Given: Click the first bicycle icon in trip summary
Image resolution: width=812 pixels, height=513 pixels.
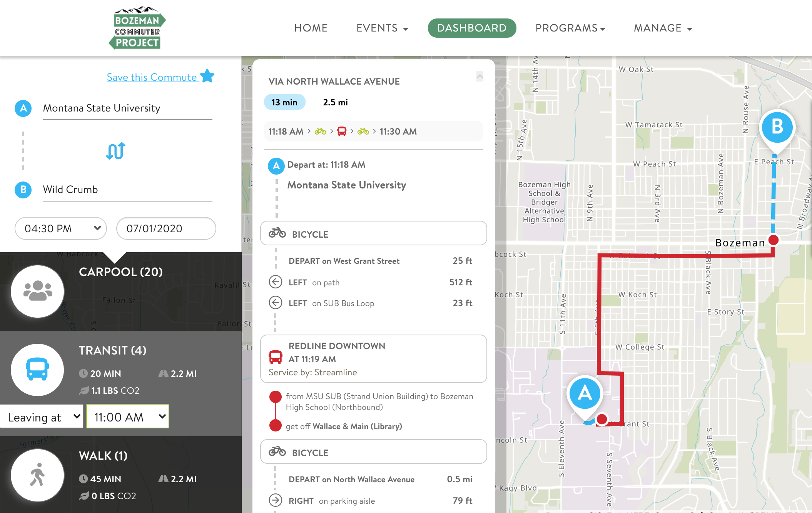Looking at the screenshot, I should (320, 132).
